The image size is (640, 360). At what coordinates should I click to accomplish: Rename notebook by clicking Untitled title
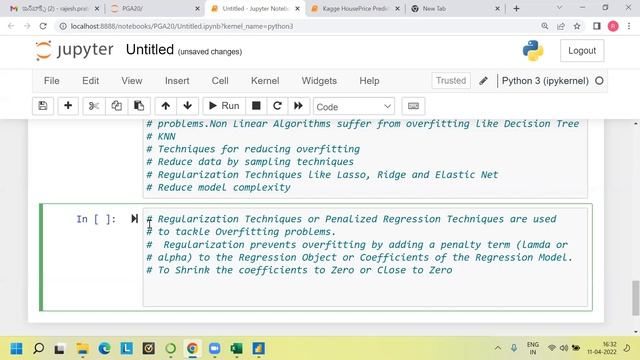click(150, 50)
